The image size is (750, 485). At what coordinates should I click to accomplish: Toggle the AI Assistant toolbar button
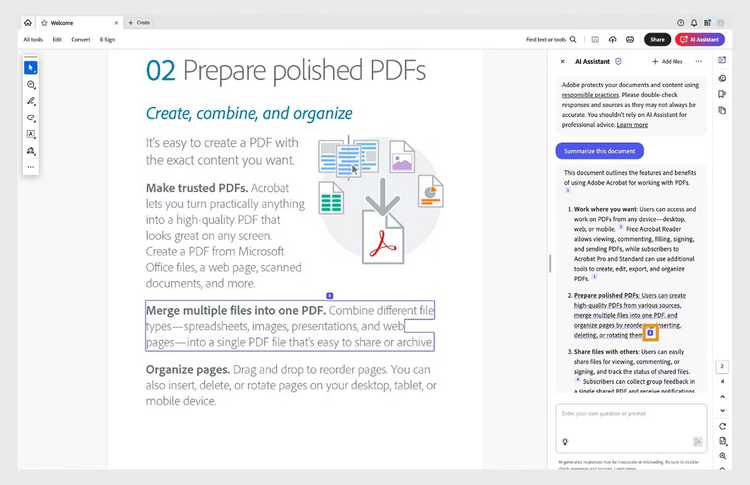point(700,40)
